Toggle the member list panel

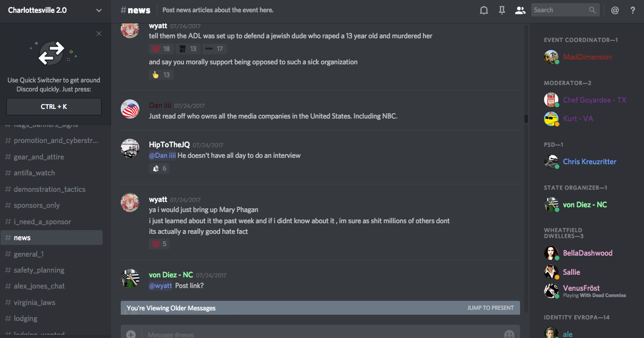pos(520,10)
